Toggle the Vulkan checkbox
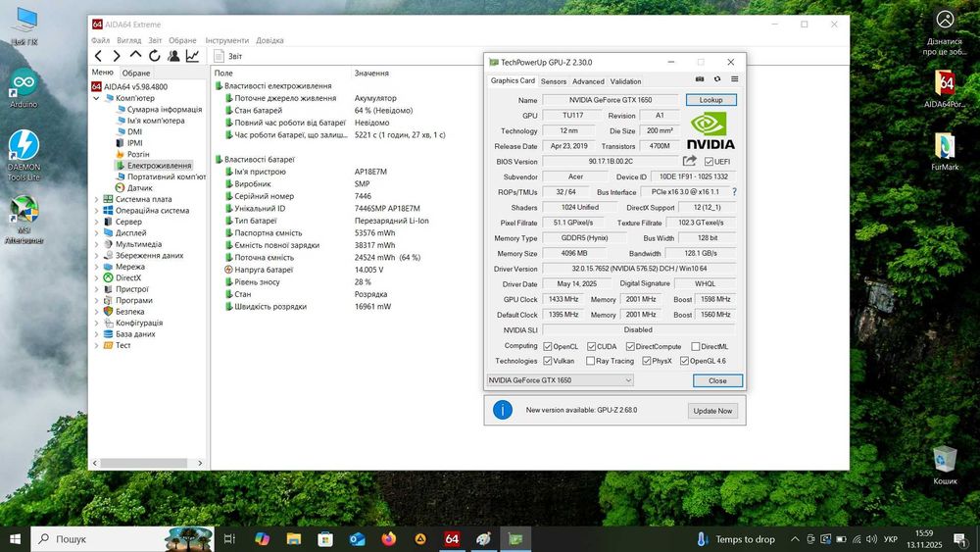Screen dimensions: 980x552 [x=548, y=361]
